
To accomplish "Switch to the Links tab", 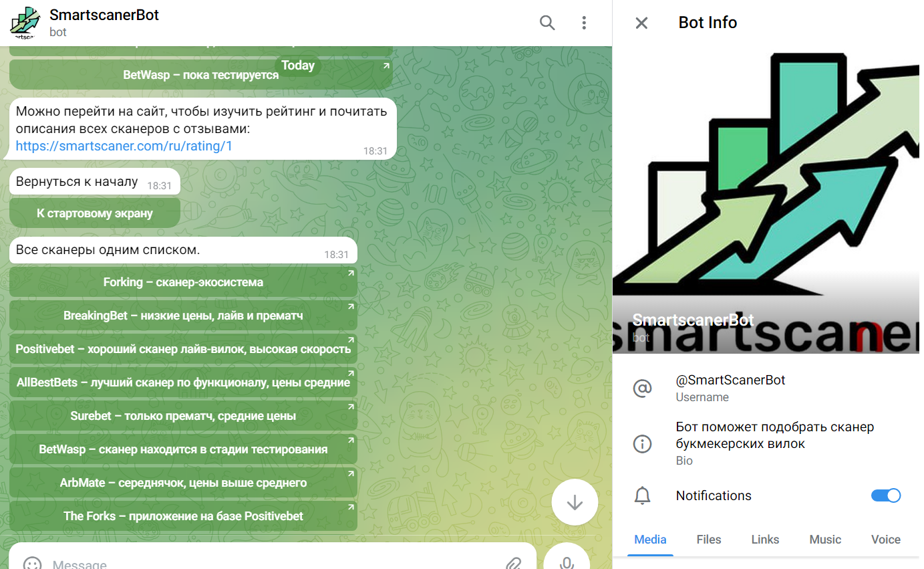I will [x=765, y=540].
